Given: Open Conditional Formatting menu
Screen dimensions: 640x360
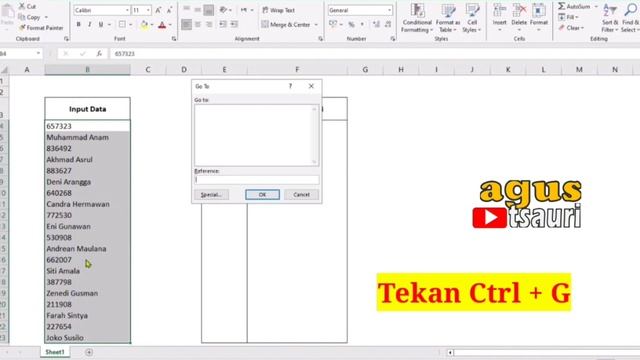Looking at the screenshot, I should pos(416,18).
